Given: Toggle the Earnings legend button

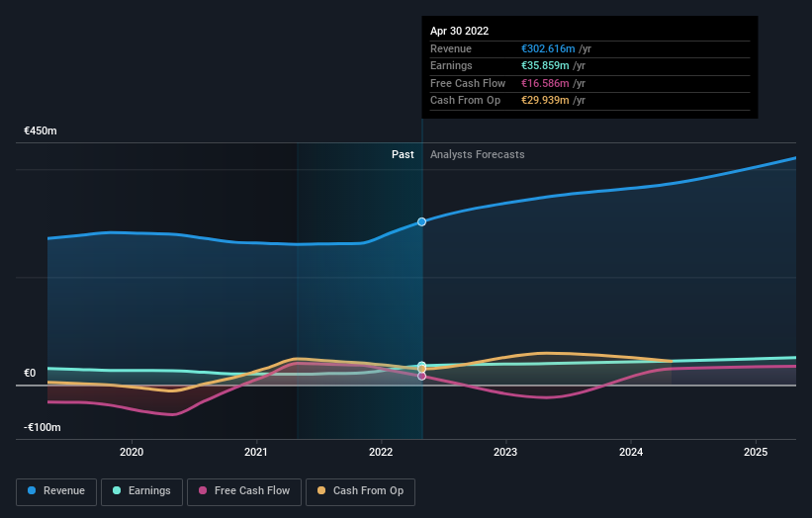Looking at the screenshot, I should [141, 491].
